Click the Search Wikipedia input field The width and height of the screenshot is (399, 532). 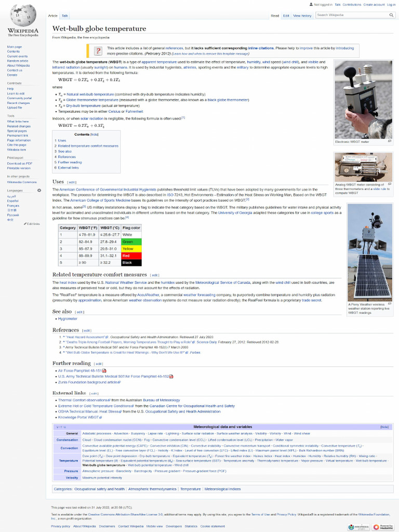(x=352, y=15)
